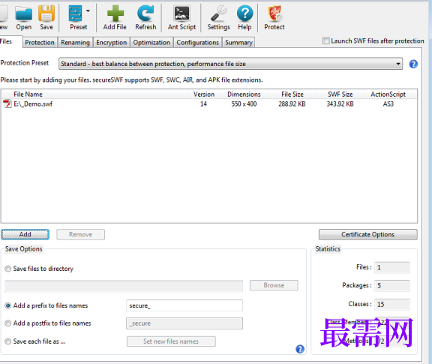
Task: Click the Browse button
Action: [x=274, y=285]
